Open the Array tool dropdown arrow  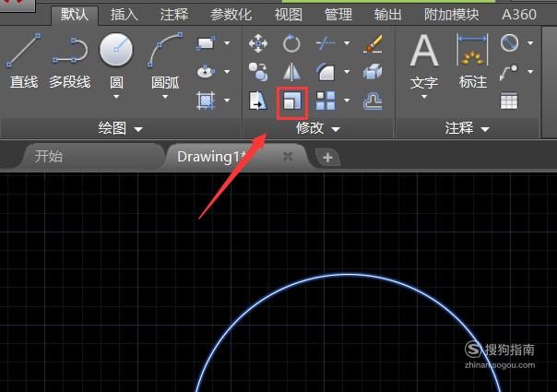click(347, 101)
